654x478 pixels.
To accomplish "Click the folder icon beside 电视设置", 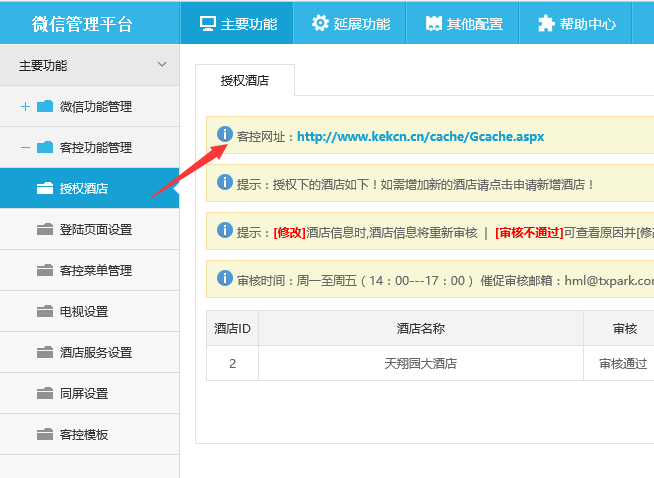I will 44,311.
